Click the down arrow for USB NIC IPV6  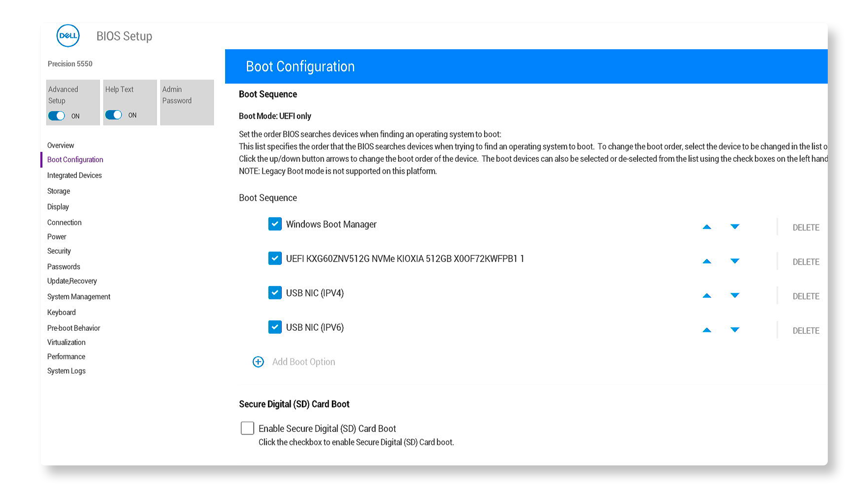coord(734,330)
